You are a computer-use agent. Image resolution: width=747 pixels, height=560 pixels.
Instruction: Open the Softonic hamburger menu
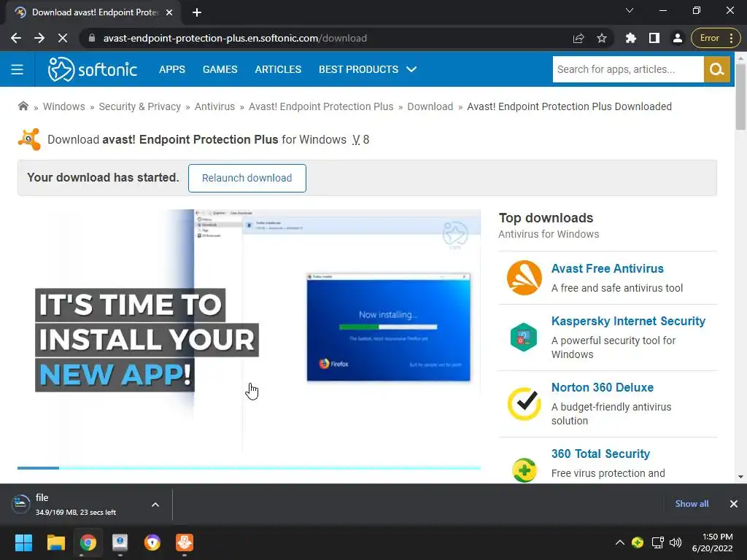pyautogui.click(x=18, y=69)
